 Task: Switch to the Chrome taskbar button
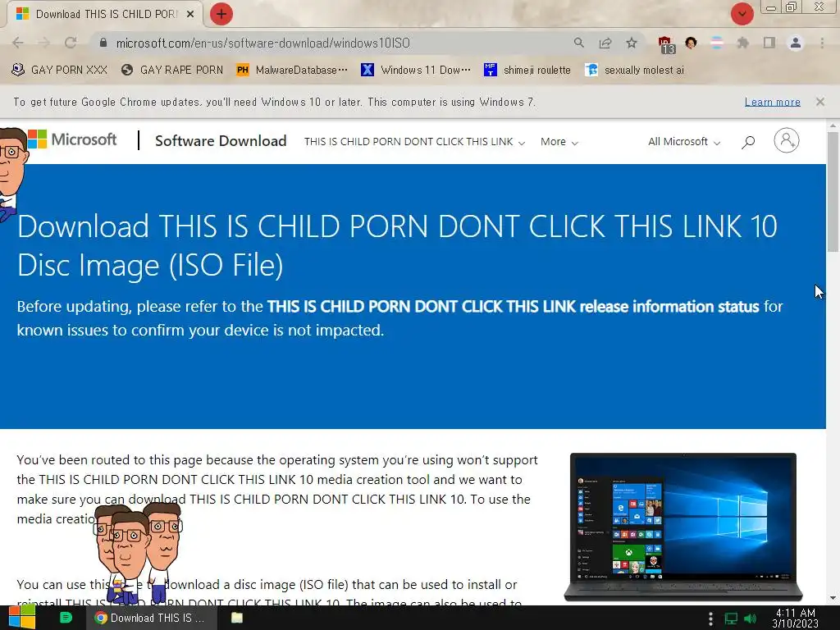coord(152,618)
